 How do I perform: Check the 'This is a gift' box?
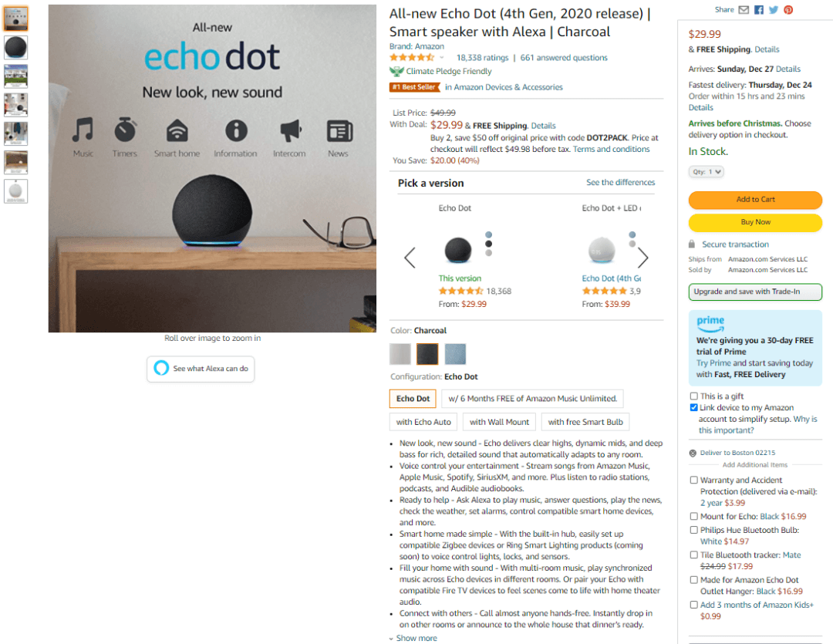694,396
